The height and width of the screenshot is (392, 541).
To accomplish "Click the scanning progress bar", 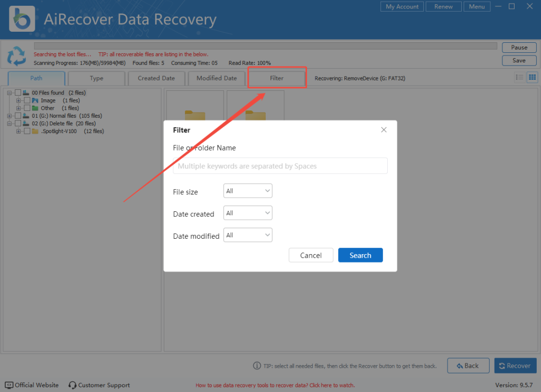I will pyautogui.click(x=264, y=45).
